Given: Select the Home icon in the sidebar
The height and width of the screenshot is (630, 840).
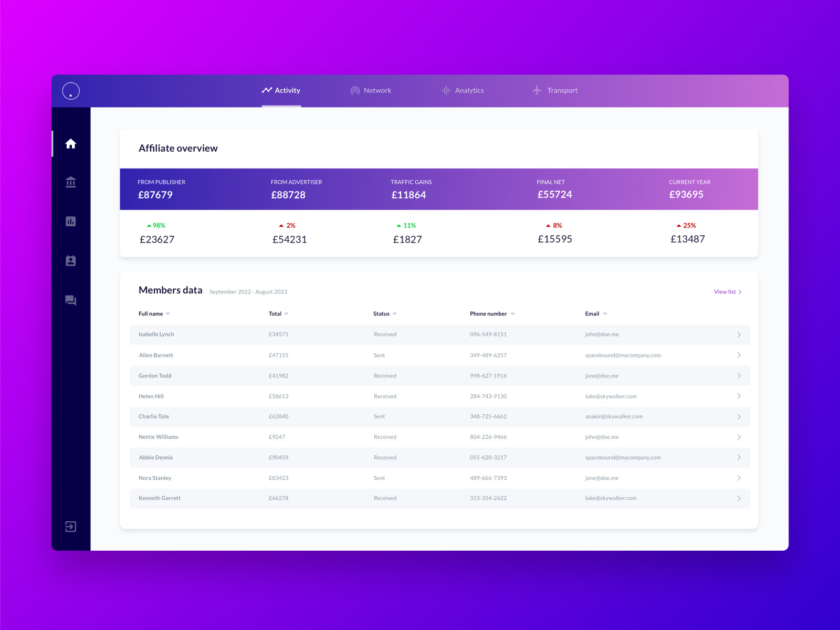Looking at the screenshot, I should (x=70, y=143).
